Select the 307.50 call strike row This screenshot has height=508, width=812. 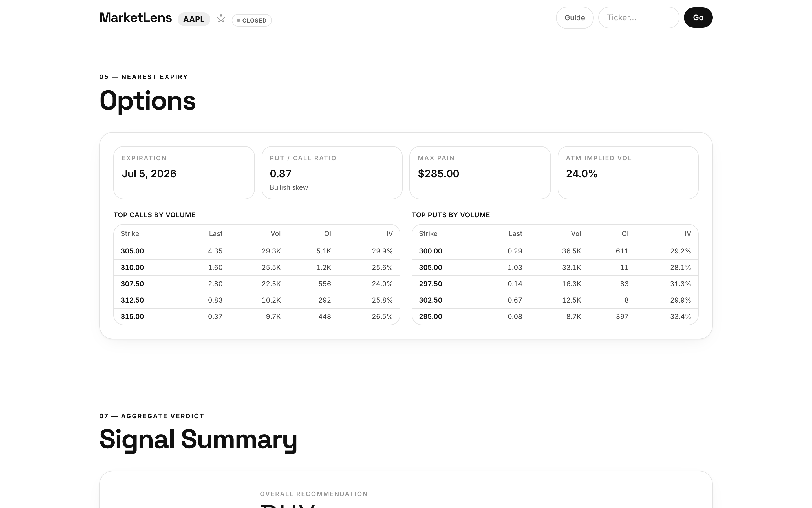pyautogui.click(x=257, y=284)
